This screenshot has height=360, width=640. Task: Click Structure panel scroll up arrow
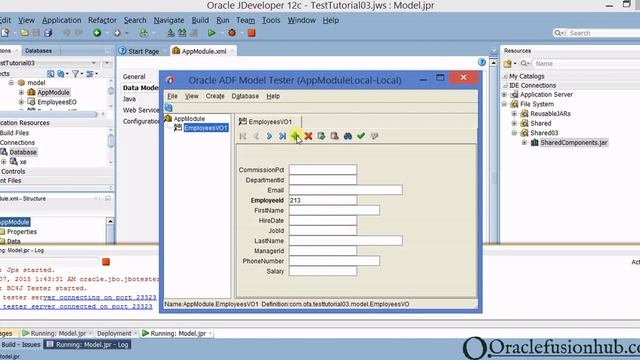coord(110,221)
